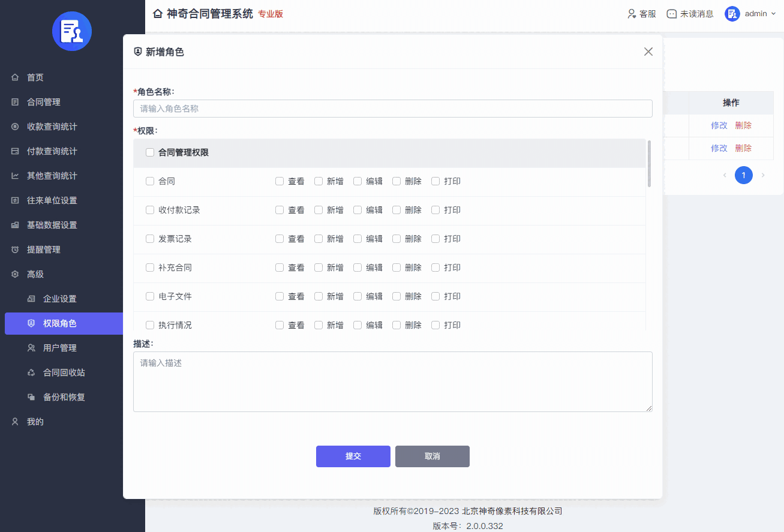Cancel the dialog using 取消 button
This screenshot has width=784, height=532.
coord(432,456)
